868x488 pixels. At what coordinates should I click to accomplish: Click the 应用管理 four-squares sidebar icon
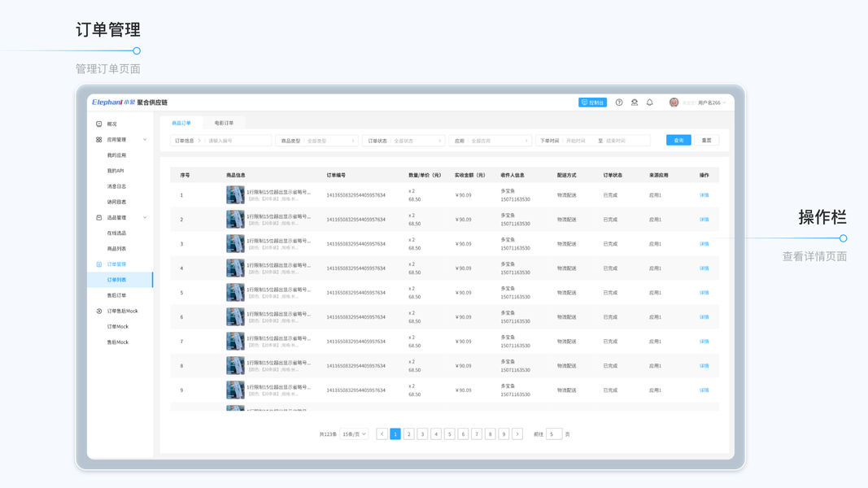99,139
